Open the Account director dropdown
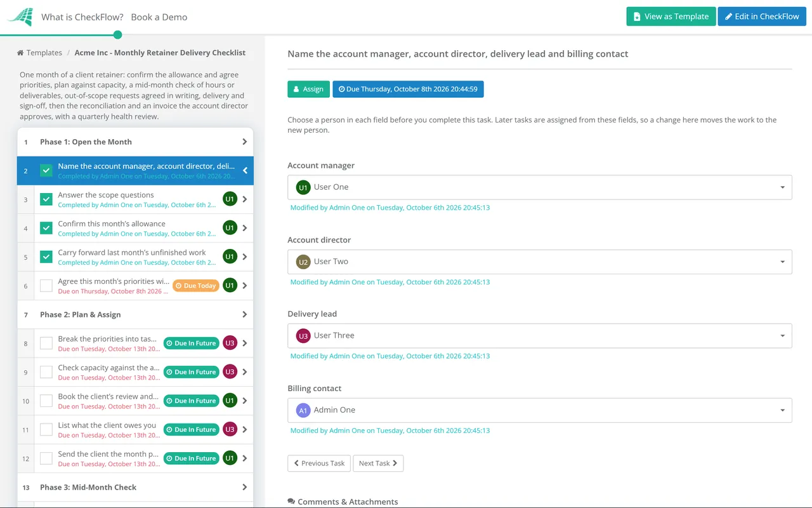 tap(540, 262)
